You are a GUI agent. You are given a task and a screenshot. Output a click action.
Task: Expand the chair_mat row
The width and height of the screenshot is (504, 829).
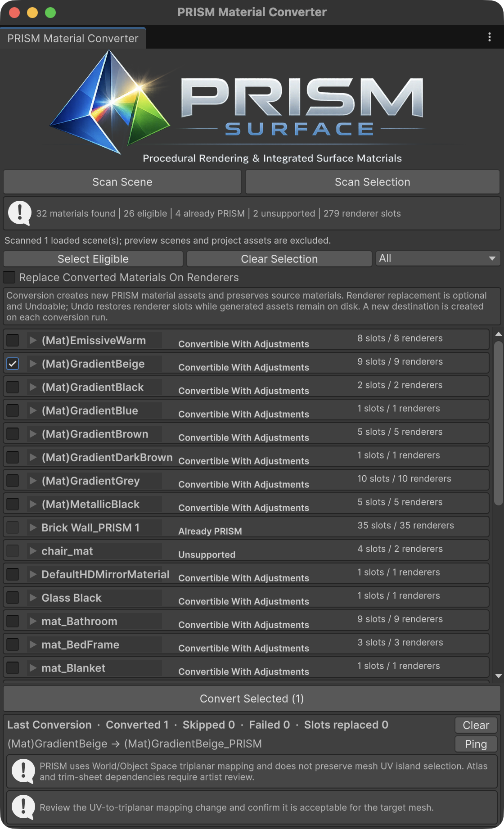click(33, 551)
